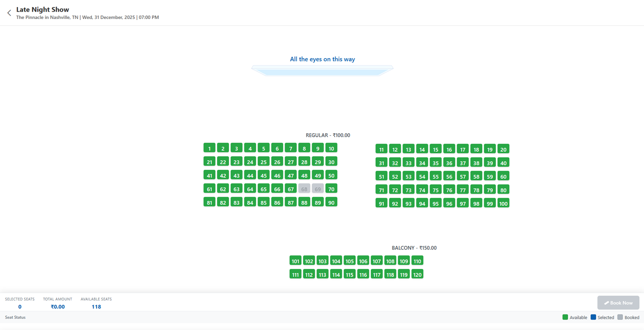The height and width of the screenshot is (330, 644).
Task: Select seat 101 in the Balcony section
Action: [295, 260]
